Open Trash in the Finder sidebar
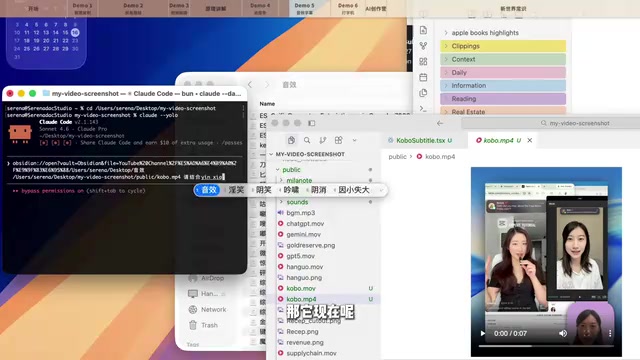 coord(203,325)
